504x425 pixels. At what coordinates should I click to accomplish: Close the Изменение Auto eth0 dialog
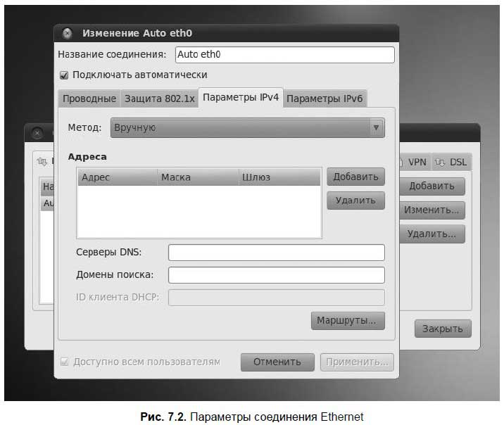[x=67, y=33]
